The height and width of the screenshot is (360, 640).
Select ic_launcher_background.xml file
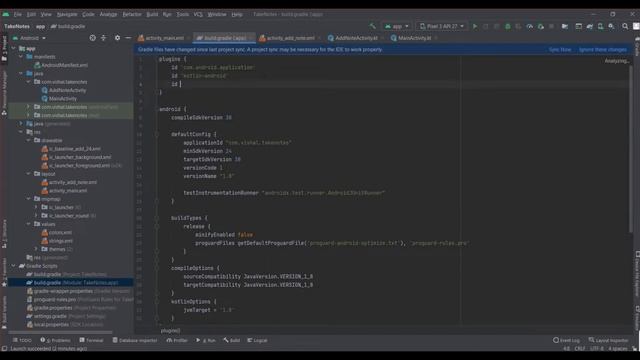(x=76, y=157)
